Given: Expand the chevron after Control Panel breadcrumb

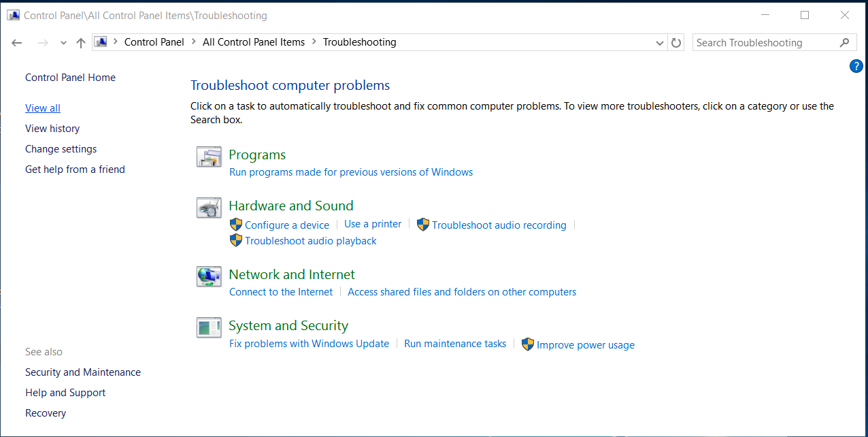Looking at the screenshot, I should pos(194,42).
